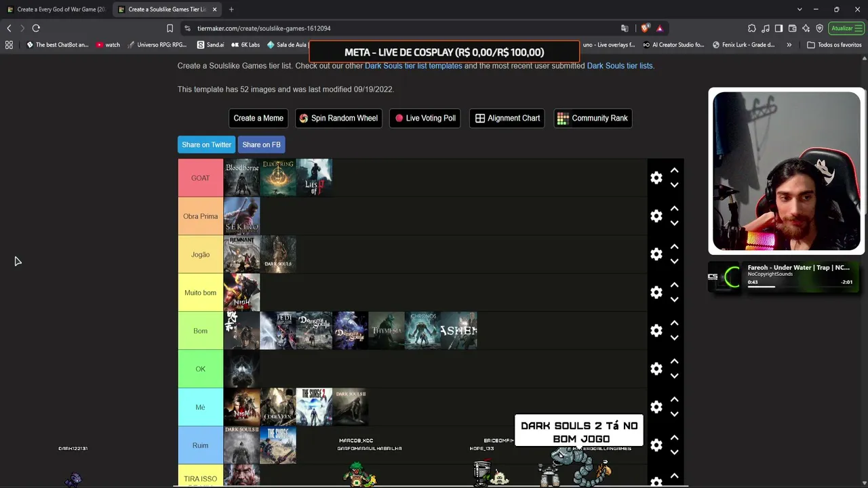The image size is (868, 488).
Task: Move GOAT row down with arrow
Action: pyautogui.click(x=674, y=185)
